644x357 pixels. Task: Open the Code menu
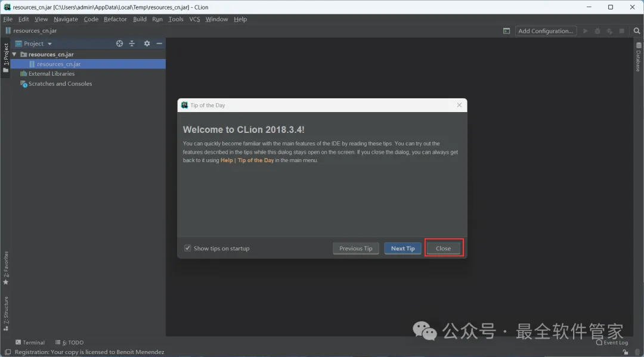pyautogui.click(x=91, y=19)
